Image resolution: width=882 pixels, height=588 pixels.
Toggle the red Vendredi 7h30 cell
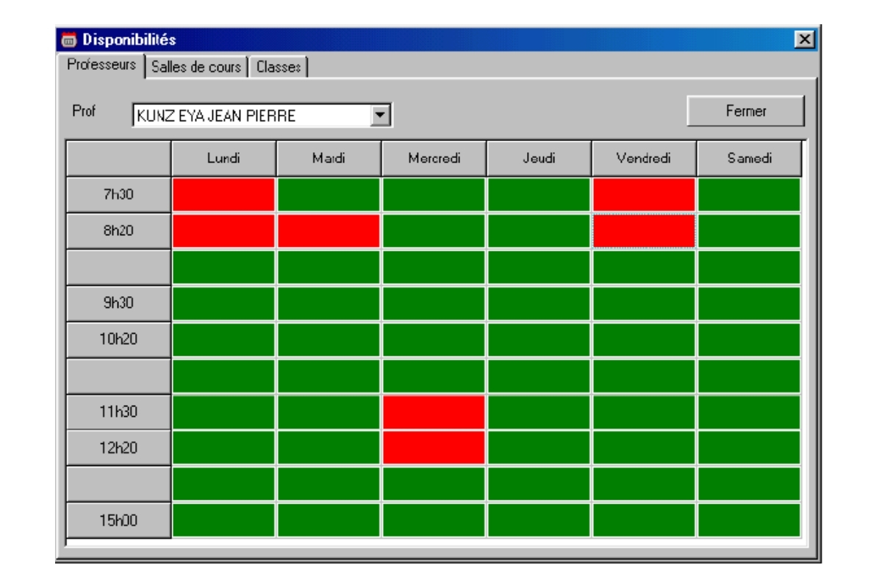[644, 195]
